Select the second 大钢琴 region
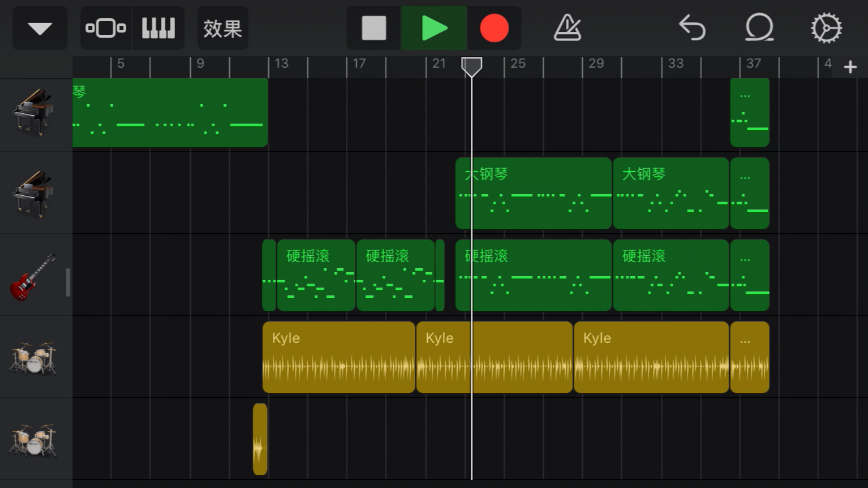 tap(671, 193)
